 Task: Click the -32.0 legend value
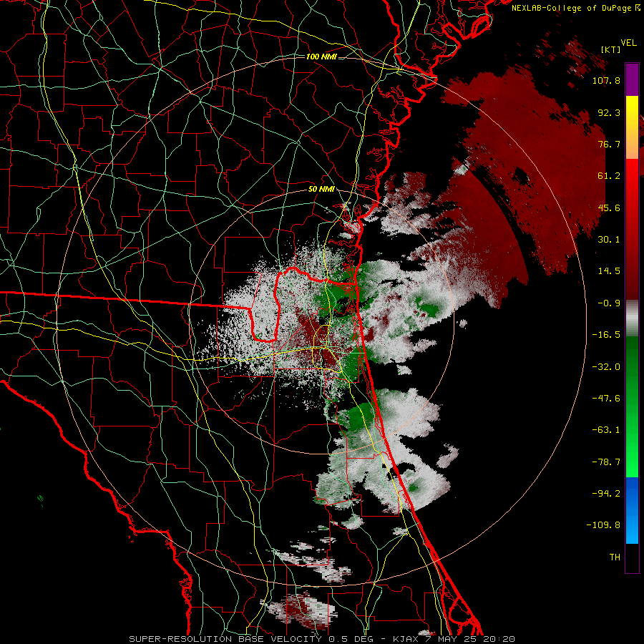[606, 367]
